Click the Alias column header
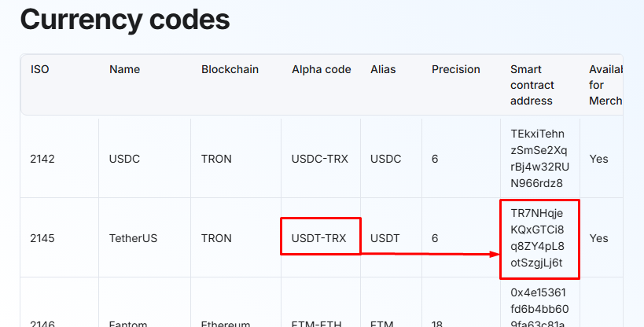Screen dimensions: 644x327 click(383, 69)
